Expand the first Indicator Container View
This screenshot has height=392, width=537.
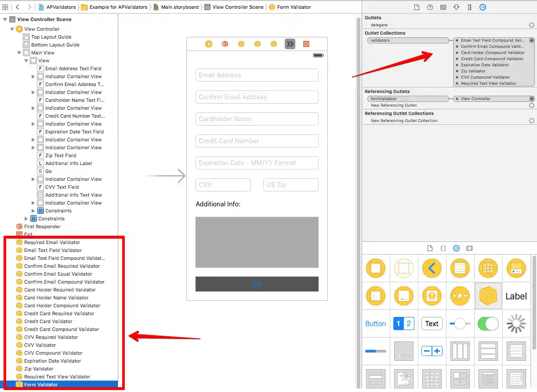coord(33,76)
